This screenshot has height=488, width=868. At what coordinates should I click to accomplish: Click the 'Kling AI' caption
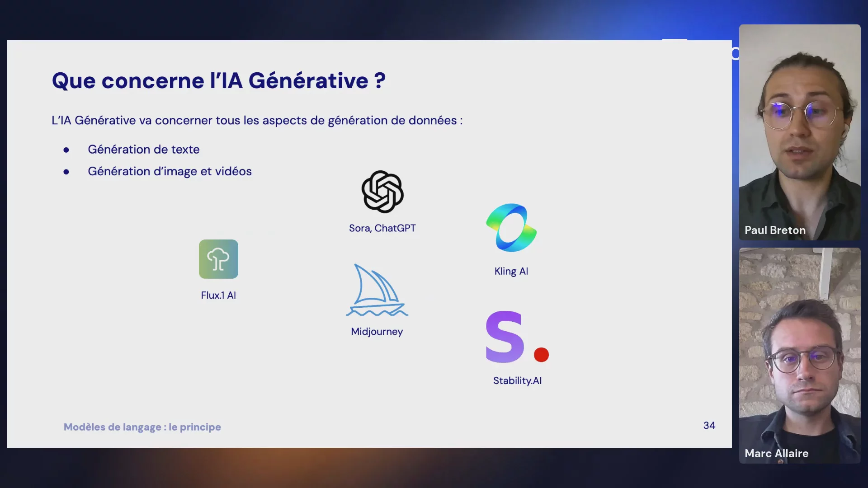tap(511, 271)
